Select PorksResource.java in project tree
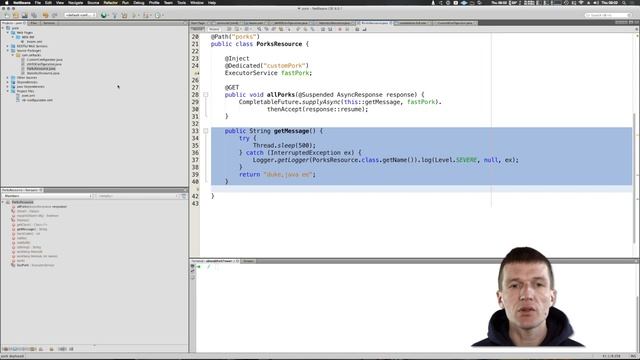This screenshot has height=360, width=640. [41, 69]
